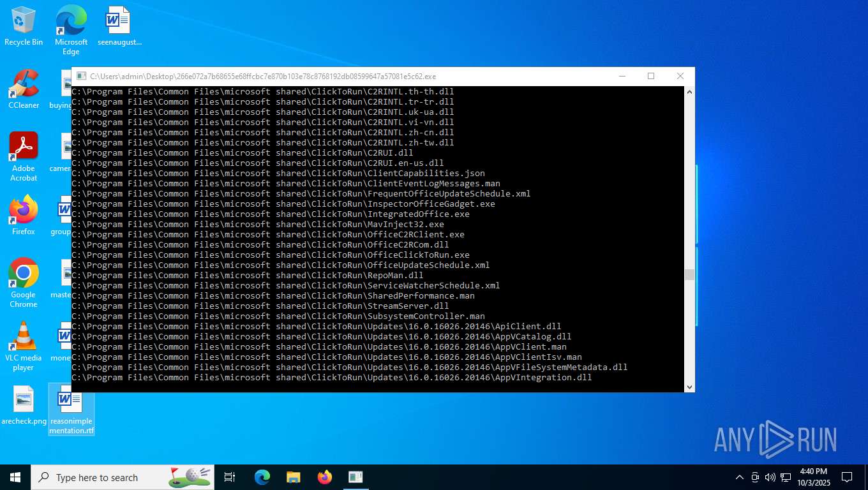Click the line ending InspectorOfficeGadget.exe

pyautogui.click(x=283, y=204)
